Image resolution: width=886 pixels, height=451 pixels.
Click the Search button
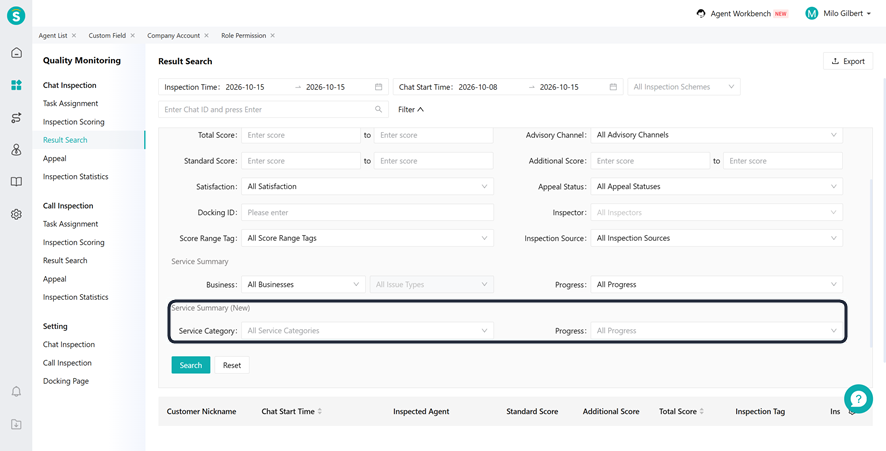191,365
